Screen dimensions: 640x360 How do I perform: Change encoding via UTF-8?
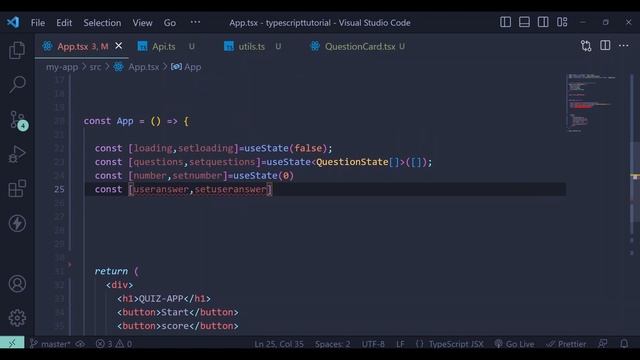[373, 344]
